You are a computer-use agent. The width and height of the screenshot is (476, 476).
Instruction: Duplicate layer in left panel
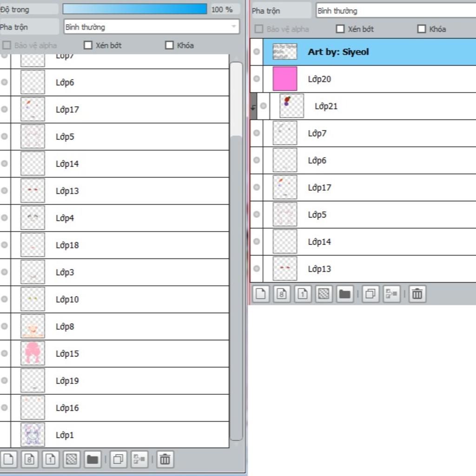[118, 459]
